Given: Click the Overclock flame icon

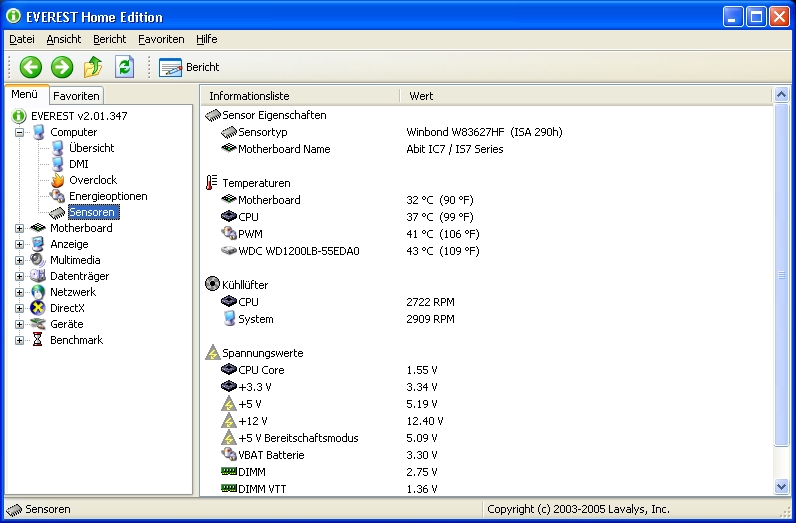Looking at the screenshot, I should tap(57, 180).
